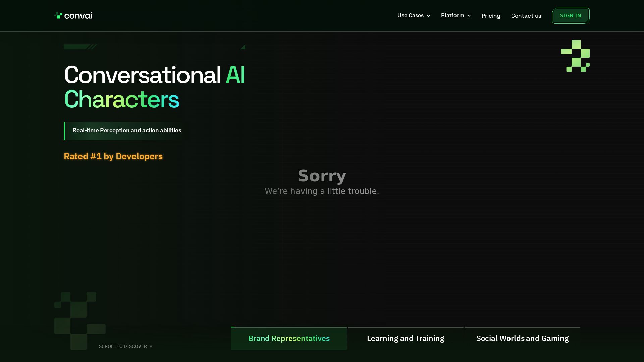Click the Rated #1 by Developers text

113,156
